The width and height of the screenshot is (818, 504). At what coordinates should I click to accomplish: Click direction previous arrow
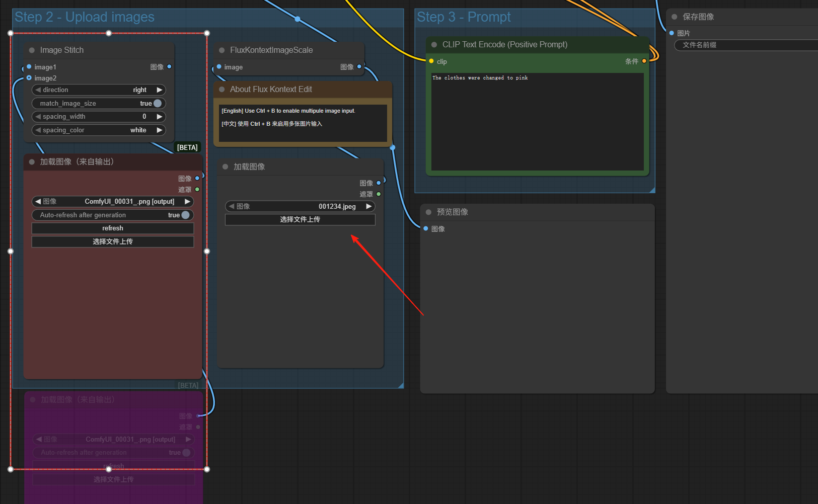click(38, 90)
